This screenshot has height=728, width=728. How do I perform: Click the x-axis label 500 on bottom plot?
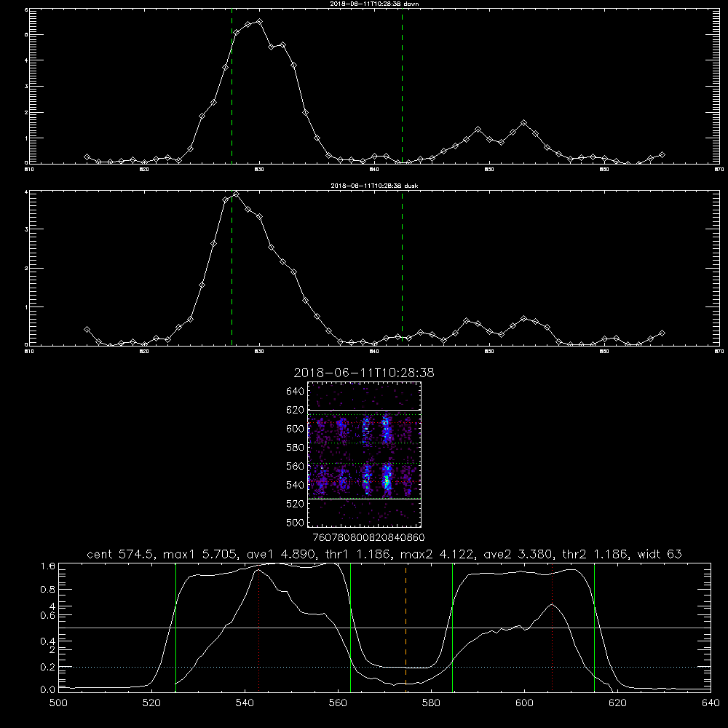58,703
